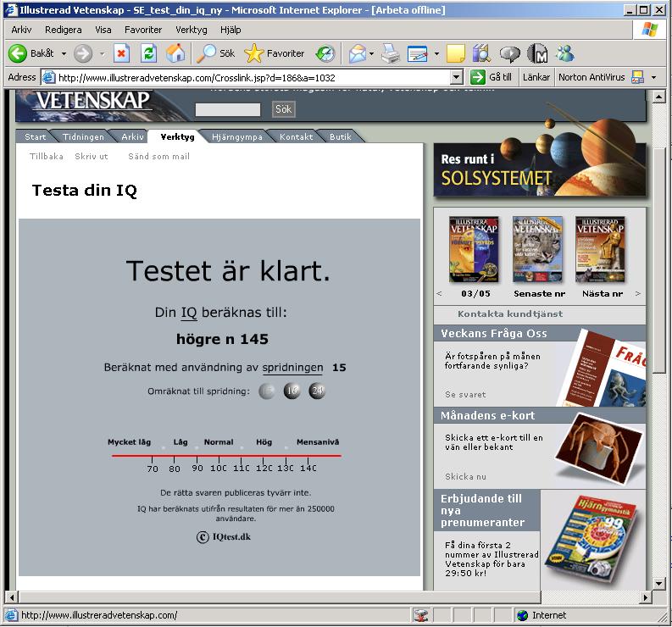
Task: Click the 03/05 magazine cover thumbnail
Action: pyautogui.click(x=474, y=249)
